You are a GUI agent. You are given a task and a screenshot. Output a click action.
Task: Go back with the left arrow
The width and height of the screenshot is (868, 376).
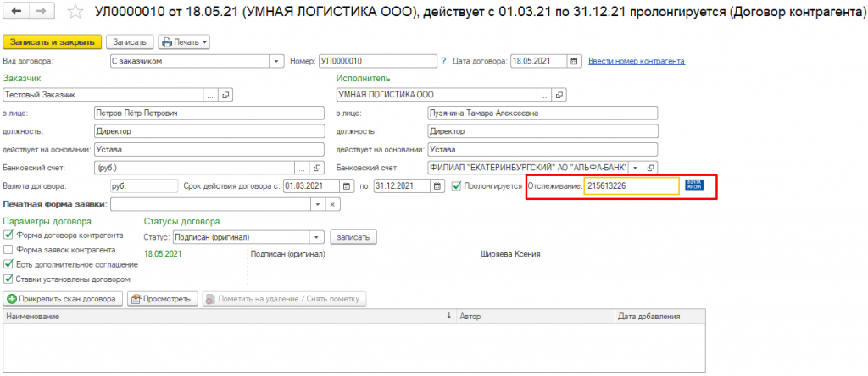(x=16, y=11)
